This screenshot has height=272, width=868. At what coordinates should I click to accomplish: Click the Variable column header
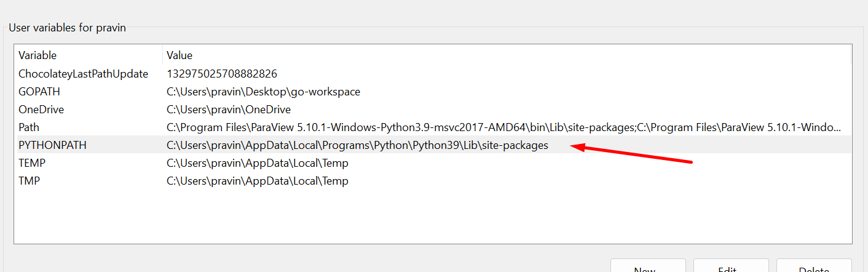pos(37,55)
